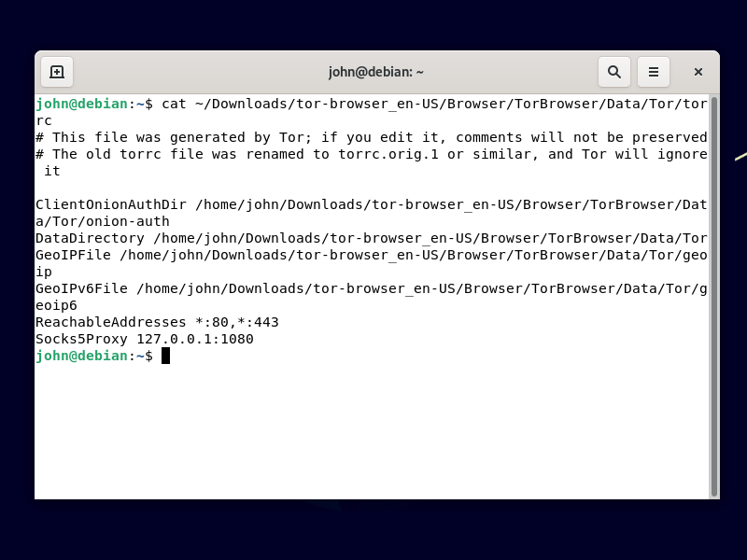
Task: Click the DataDirectory entry
Action: (89, 238)
